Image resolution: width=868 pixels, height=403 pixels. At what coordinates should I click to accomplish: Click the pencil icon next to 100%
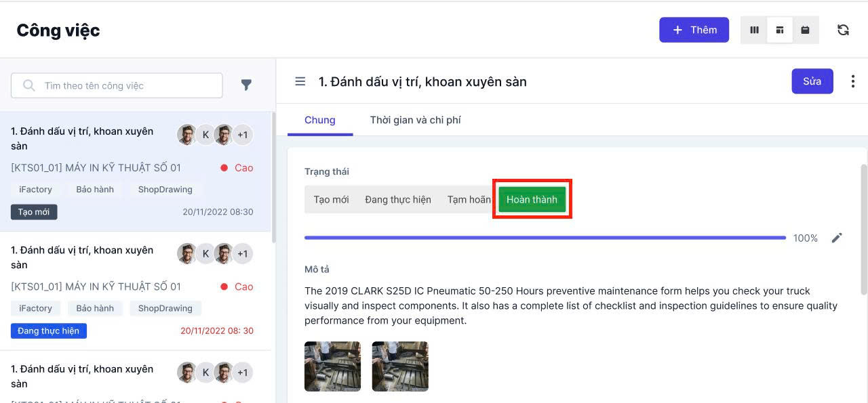coord(837,238)
